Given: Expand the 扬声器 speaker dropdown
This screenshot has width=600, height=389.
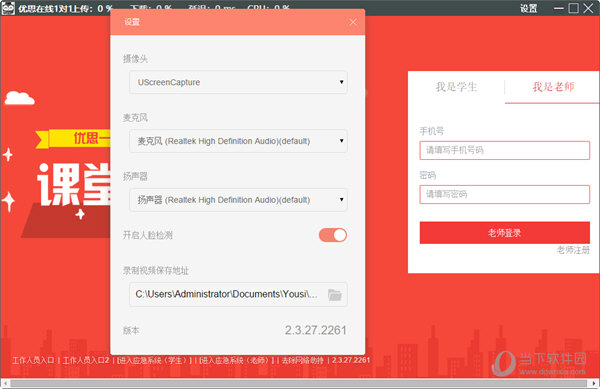Looking at the screenshot, I should (x=238, y=200).
